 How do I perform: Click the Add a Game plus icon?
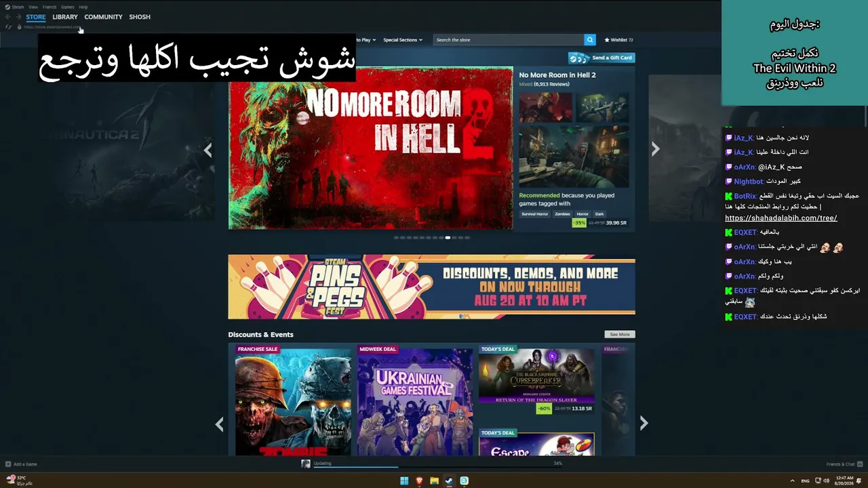coord(8,464)
